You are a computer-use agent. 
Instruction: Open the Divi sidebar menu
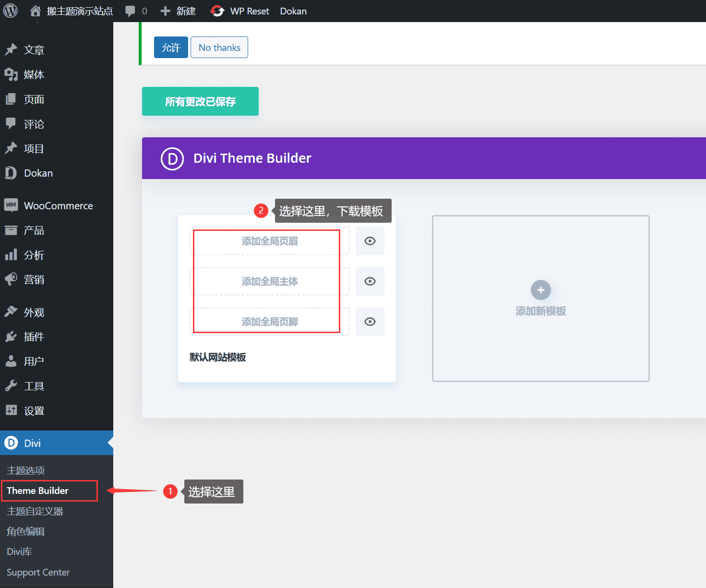click(57, 443)
